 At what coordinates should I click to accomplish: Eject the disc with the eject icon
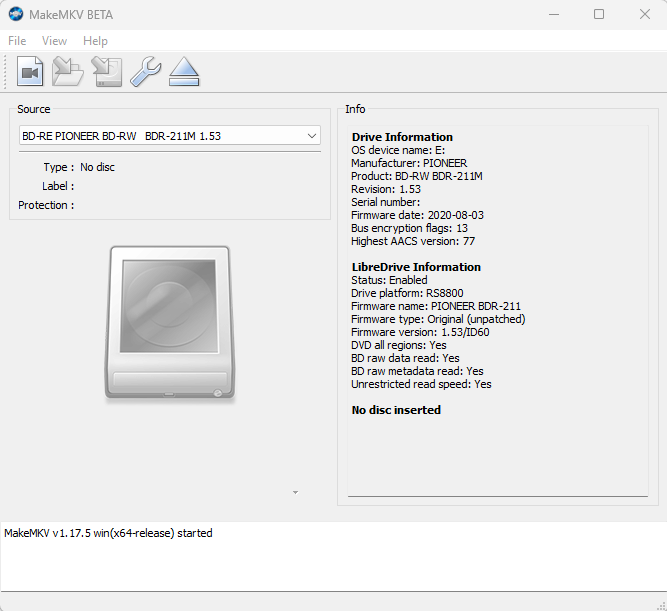184,71
